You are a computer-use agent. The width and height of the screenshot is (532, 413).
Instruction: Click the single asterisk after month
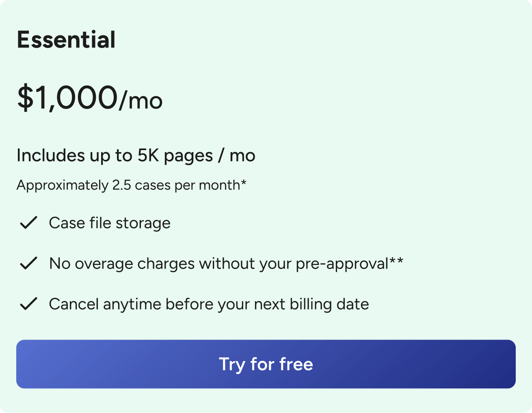coord(244,183)
